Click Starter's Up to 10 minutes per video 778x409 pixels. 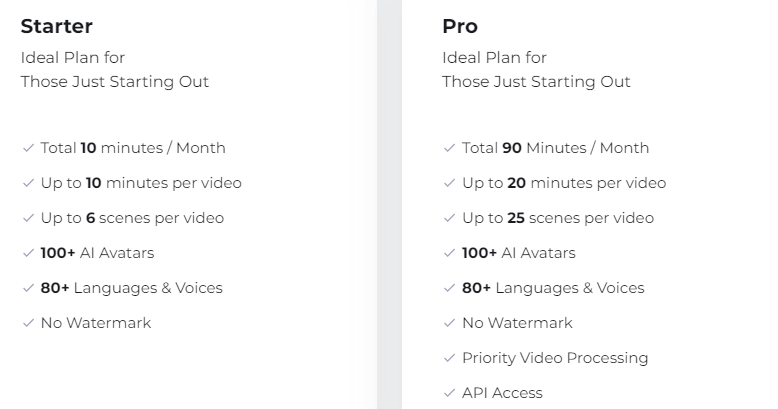pyautogui.click(x=141, y=183)
